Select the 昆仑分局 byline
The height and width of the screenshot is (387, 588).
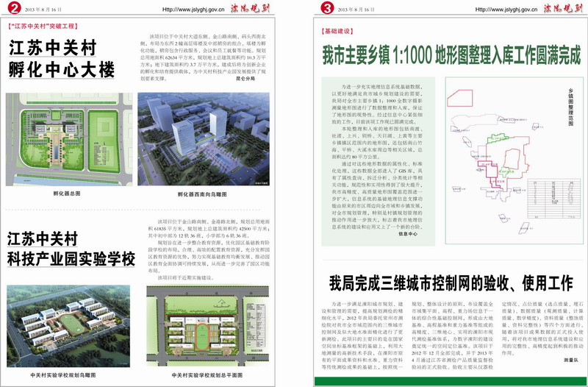click(x=245, y=79)
